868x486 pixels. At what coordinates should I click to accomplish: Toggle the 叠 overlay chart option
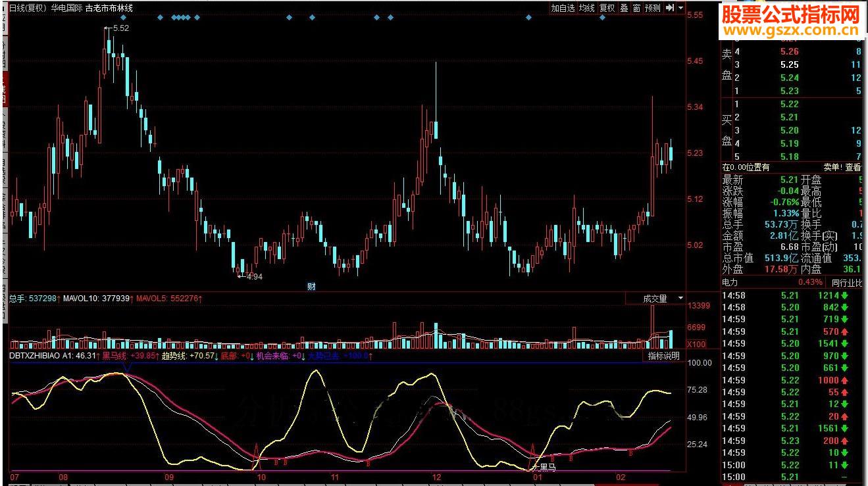click(624, 8)
